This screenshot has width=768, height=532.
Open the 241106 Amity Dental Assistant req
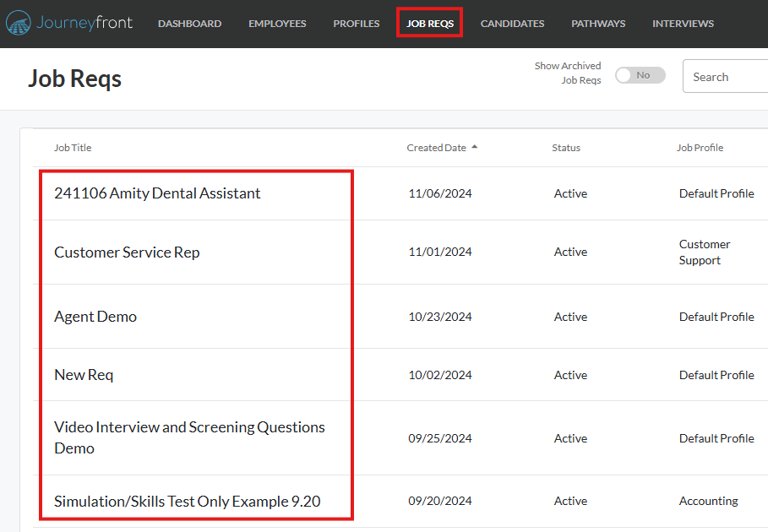[x=156, y=193]
